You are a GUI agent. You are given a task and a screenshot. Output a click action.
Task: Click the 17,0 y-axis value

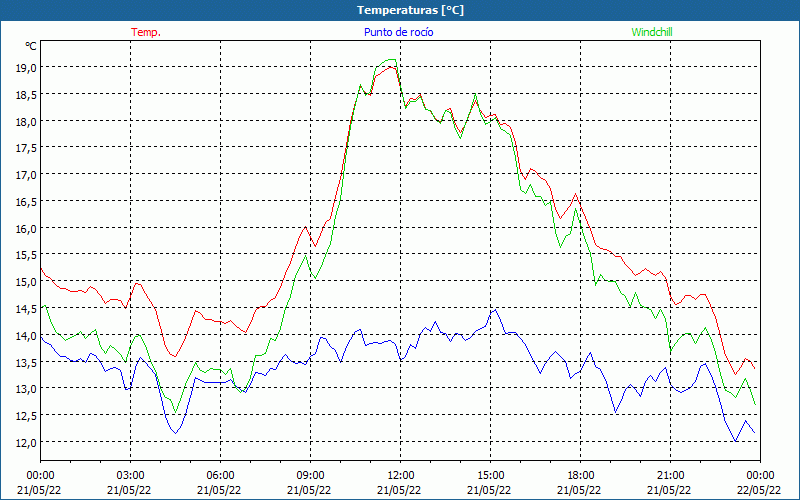(x=26, y=175)
